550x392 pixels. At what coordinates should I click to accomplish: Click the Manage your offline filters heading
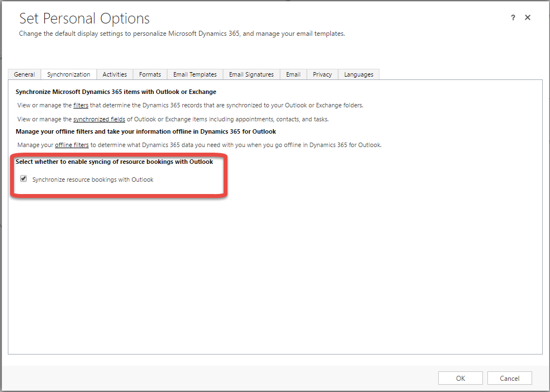coord(146,131)
